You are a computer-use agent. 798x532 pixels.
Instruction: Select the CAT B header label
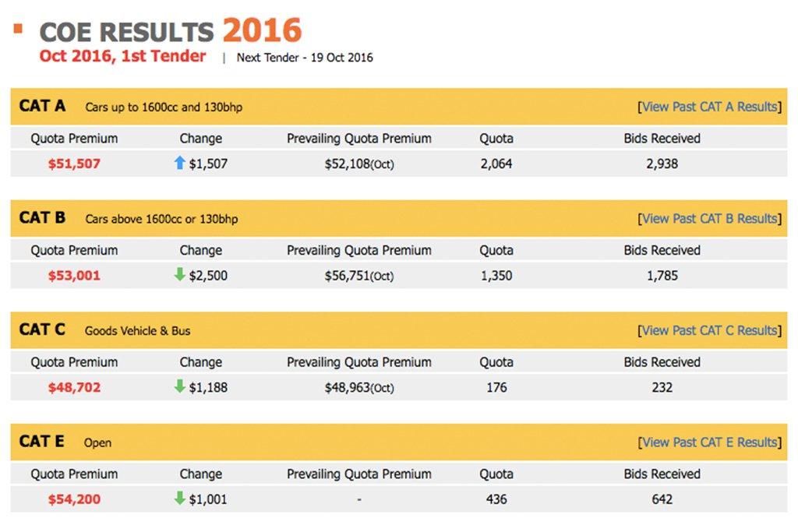click(43, 218)
